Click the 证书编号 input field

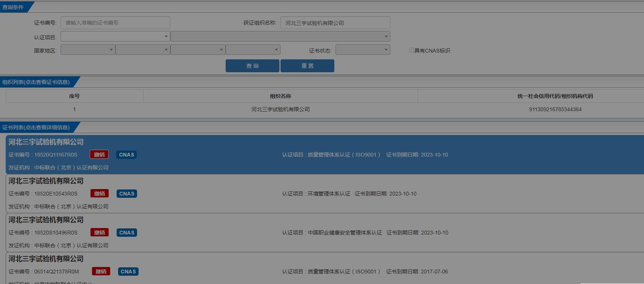click(x=115, y=23)
